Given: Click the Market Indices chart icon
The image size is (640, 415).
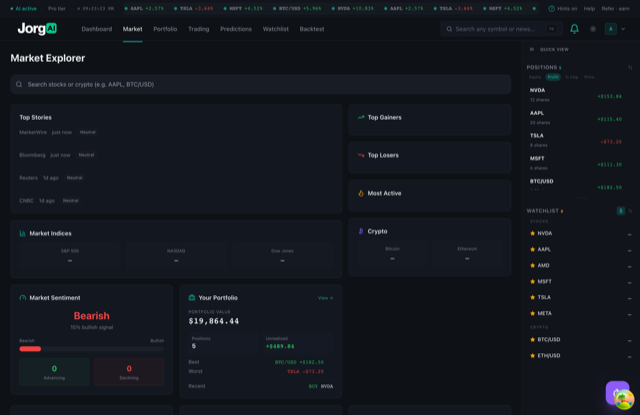Looking at the screenshot, I should pyautogui.click(x=22, y=233).
